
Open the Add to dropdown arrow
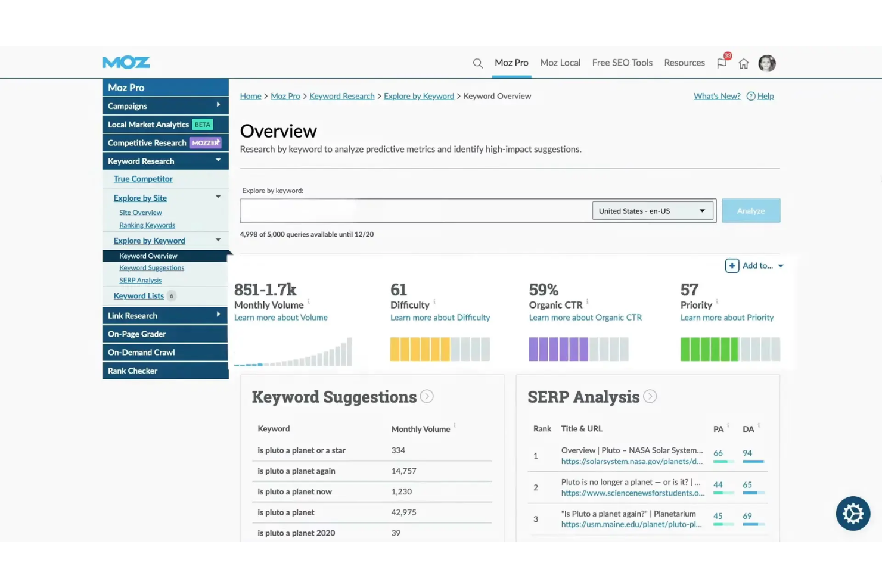781,266
